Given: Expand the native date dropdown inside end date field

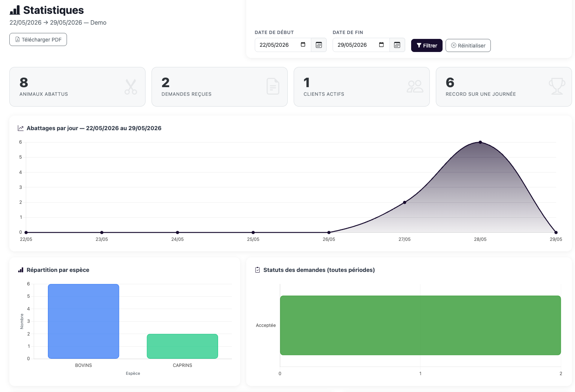Looking at the screenshot, I should (381, 45).
